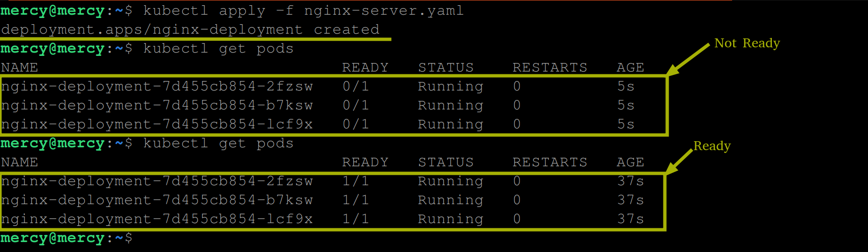Viewport: 868px width, 252px height.
Task: Select pod name lcf9x in second listing
Action: coord(157,219)
